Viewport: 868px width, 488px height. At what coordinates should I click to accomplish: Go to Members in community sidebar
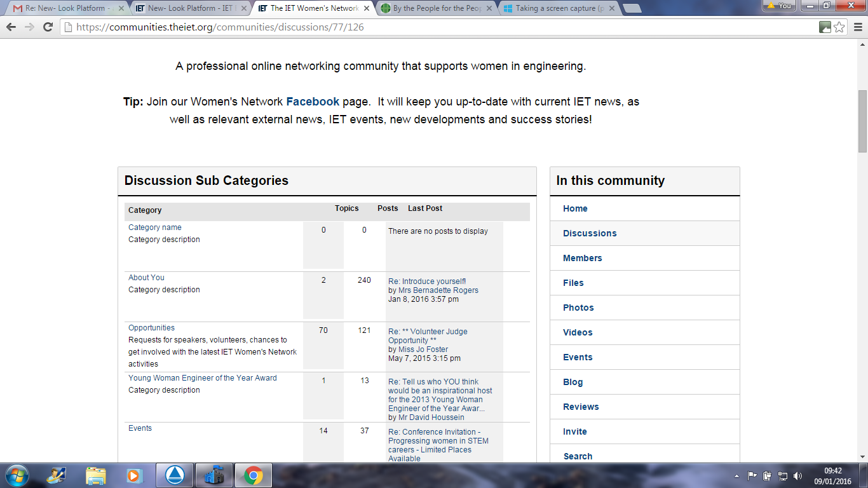tap(582, 258)
